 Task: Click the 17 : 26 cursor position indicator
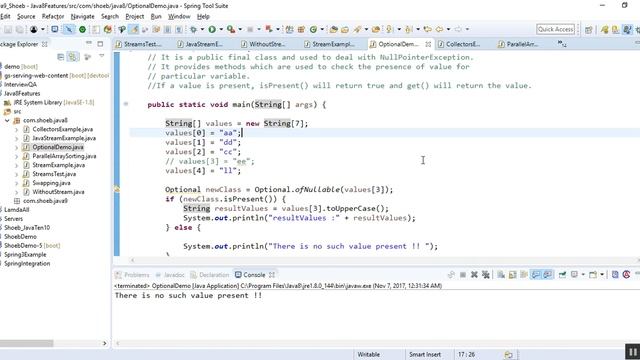coord(466,355)
